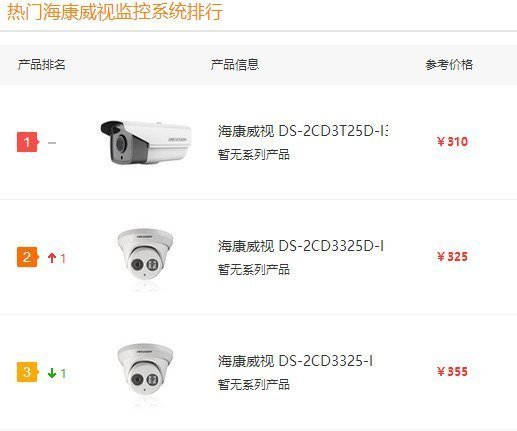Click the ¥310 reference price
The image size is (517, 431).
[452, 142]
